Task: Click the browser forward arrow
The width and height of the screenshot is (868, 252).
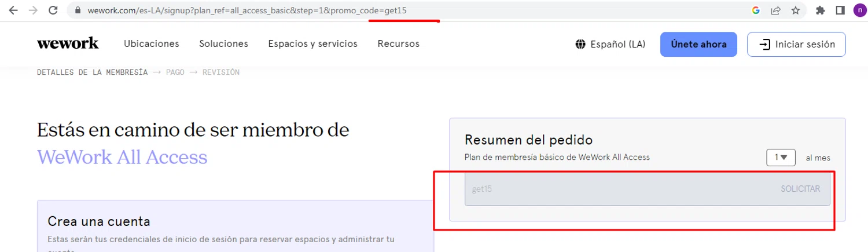Action: point(33,10)
